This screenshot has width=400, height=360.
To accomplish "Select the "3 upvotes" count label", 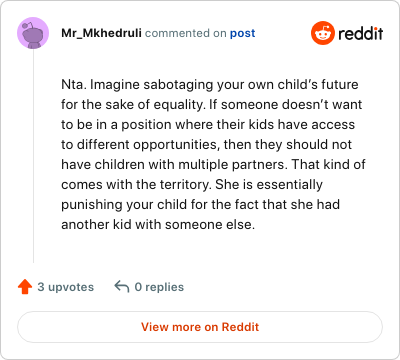I will (x=66, y=287).
